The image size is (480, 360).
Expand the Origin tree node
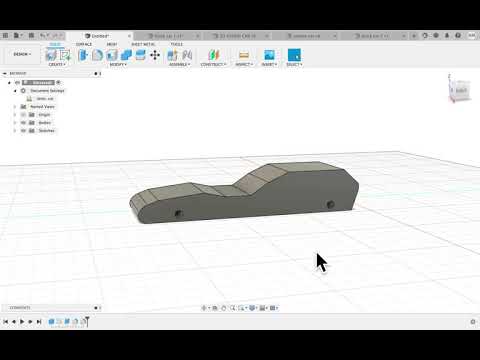click(15, 115)
